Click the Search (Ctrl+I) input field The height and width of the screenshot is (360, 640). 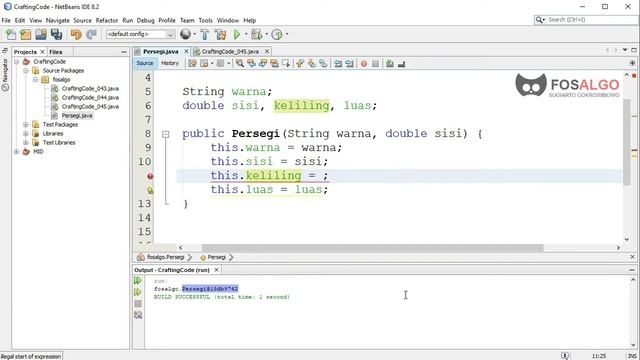[x=592, y=20]
